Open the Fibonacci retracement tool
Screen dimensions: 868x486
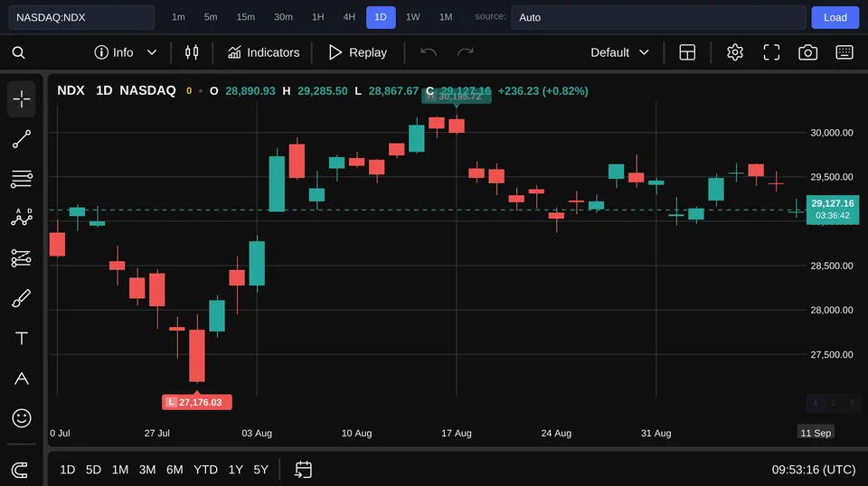[x=22, y=179]
